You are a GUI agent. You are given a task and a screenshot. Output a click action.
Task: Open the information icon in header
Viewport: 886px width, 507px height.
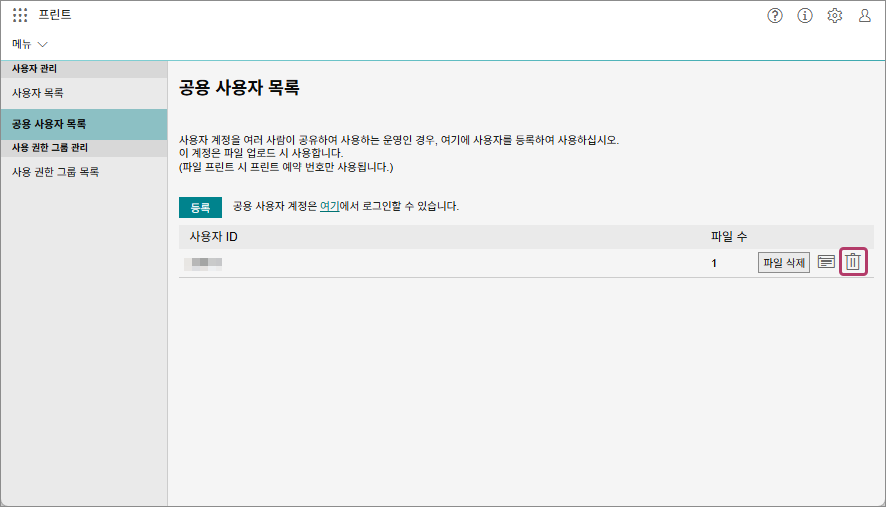[x=805, y=16]
